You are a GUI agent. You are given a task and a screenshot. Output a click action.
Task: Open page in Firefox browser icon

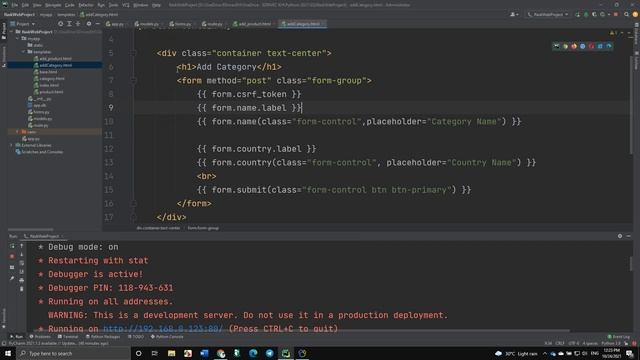(574, 46)
